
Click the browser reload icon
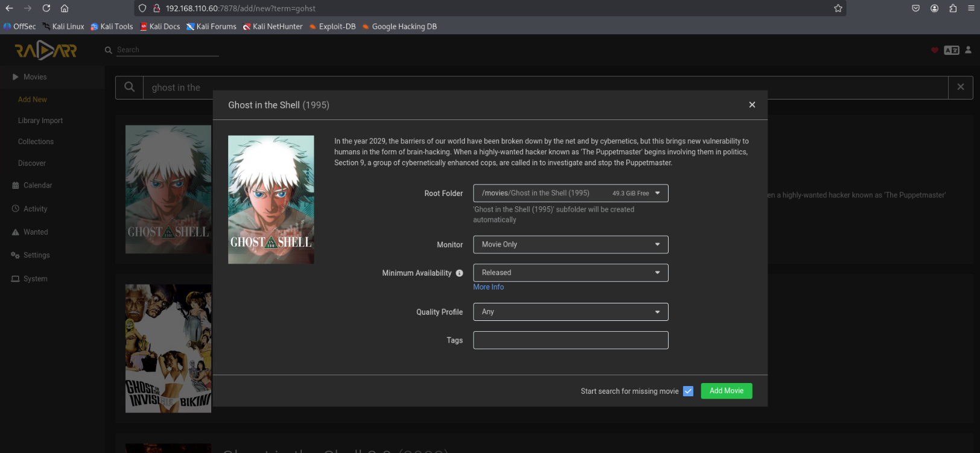[x=46, y=8]
